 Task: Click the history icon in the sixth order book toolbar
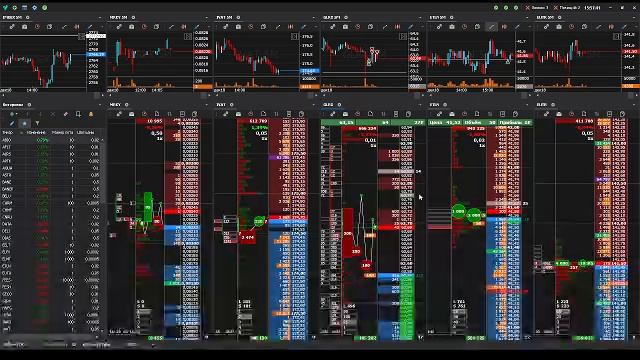[x=571, y=114]
